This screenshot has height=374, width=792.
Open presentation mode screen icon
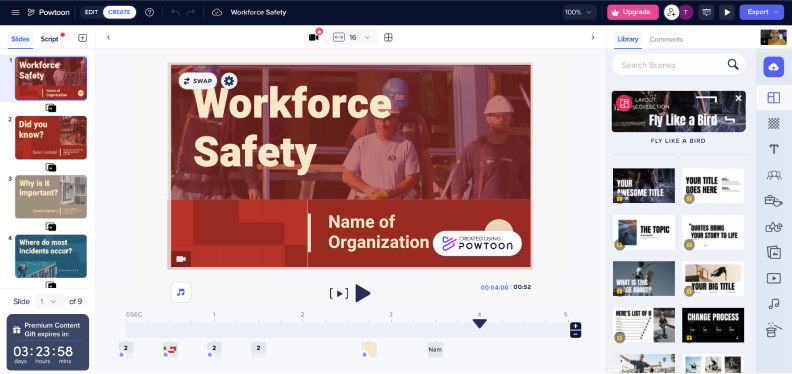[x=706, y=12]
